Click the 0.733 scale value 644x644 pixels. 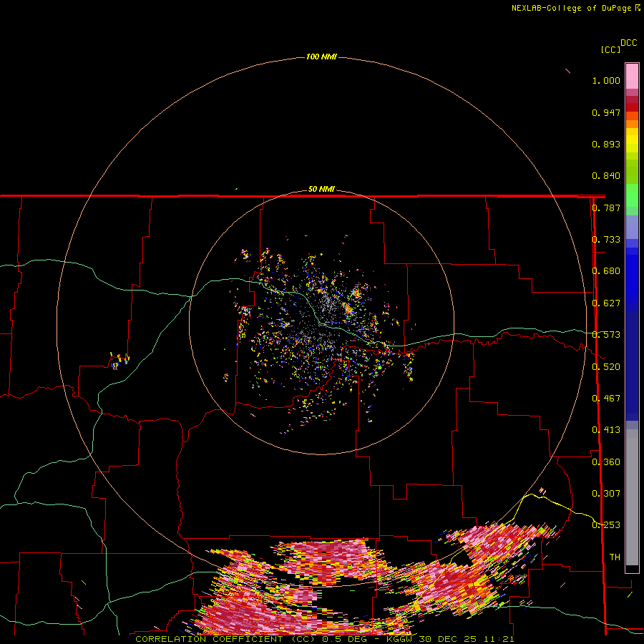click(x=606, y=240)
